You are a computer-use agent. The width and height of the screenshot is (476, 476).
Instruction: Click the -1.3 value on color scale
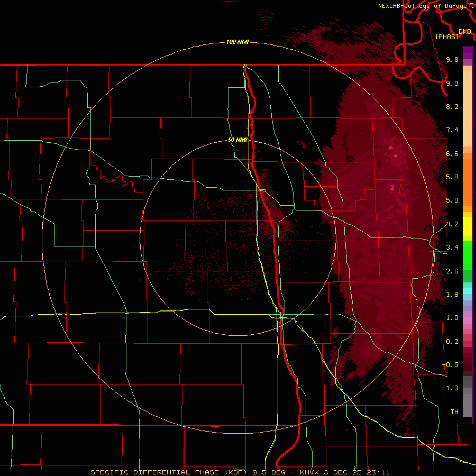[x=450, y=388]
